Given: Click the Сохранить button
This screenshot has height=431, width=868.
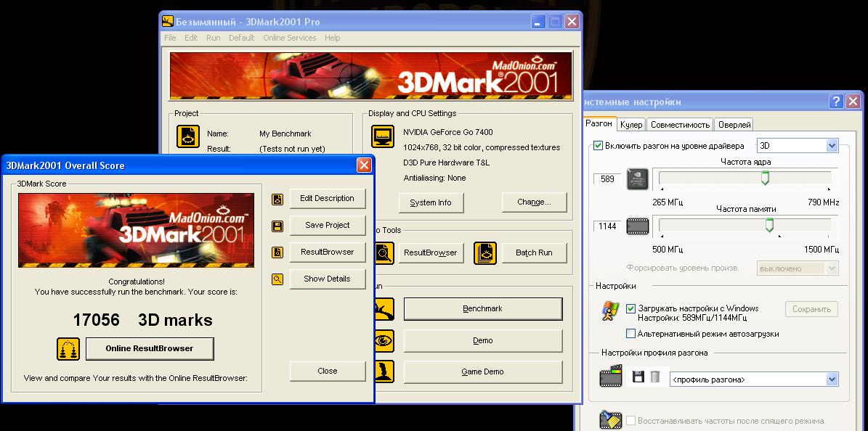Looking at the screenshot, I should pos(811,309).
